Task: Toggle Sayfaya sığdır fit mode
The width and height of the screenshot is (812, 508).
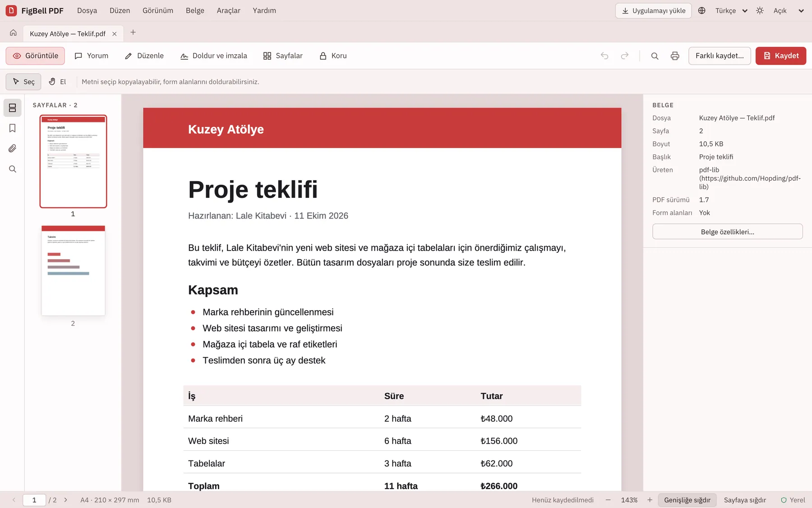Action: pyautogui.click(x=745, y=500)
